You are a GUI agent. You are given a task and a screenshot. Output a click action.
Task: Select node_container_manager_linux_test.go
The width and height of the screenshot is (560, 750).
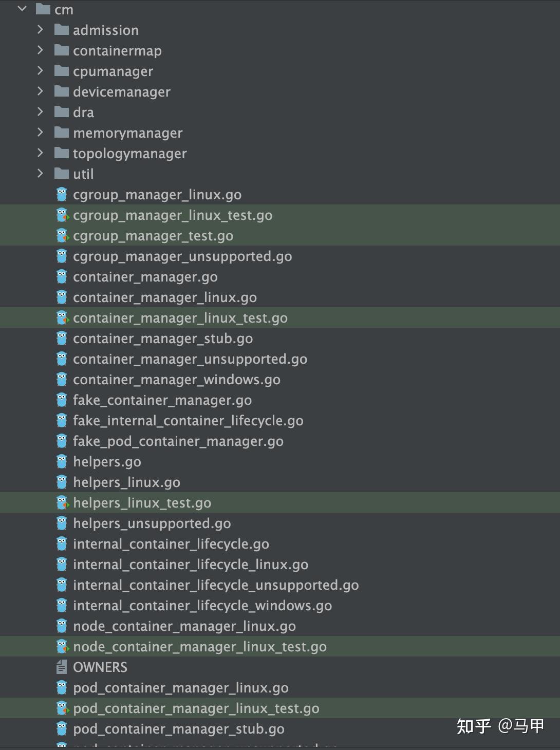[x=199, y=647]
